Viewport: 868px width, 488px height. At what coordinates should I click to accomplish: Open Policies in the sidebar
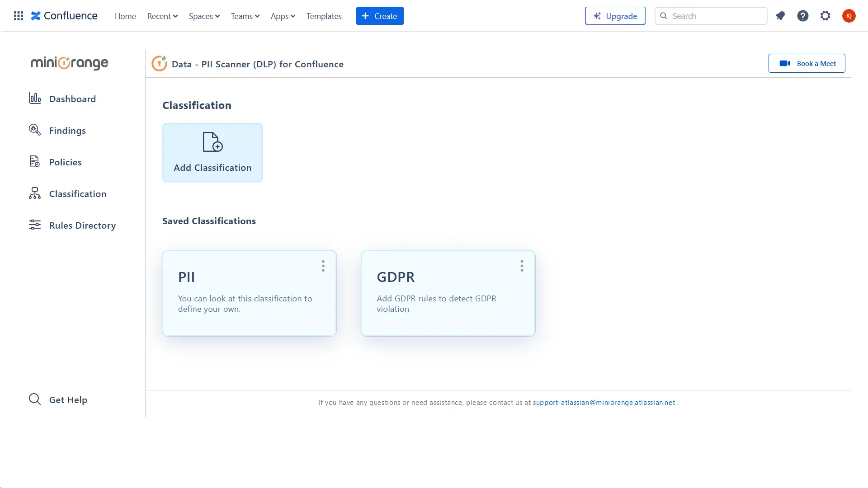tap(65, 162)
